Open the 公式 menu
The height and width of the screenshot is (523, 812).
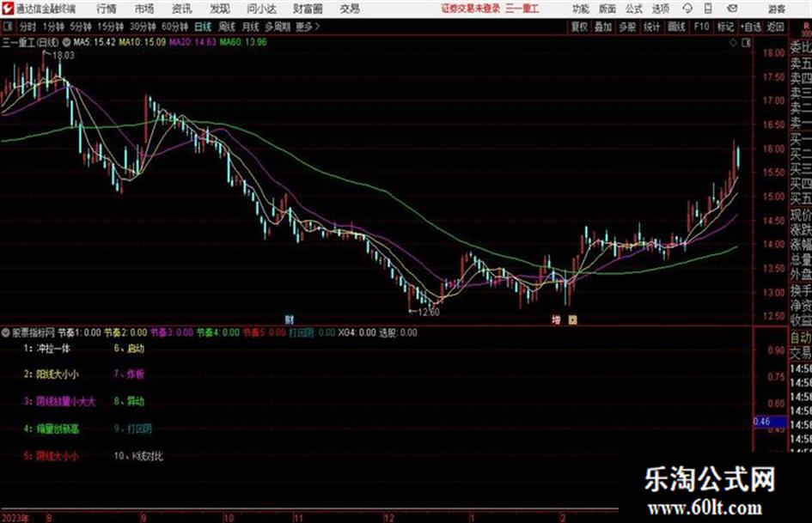pyautogui.click(x=634, y=9)
